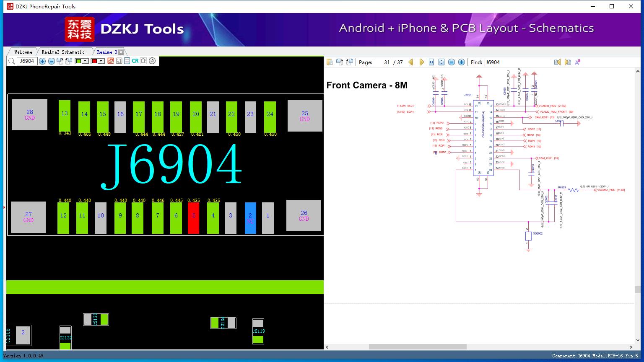Select GND pad 28 of J6904
The image size is (644, 362).
[30, 115]
